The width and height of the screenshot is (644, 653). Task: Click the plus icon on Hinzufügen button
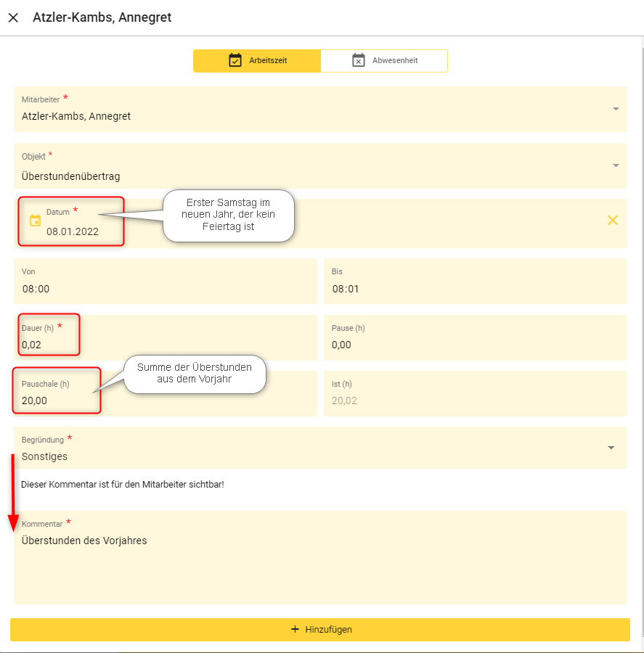[295, 629]
